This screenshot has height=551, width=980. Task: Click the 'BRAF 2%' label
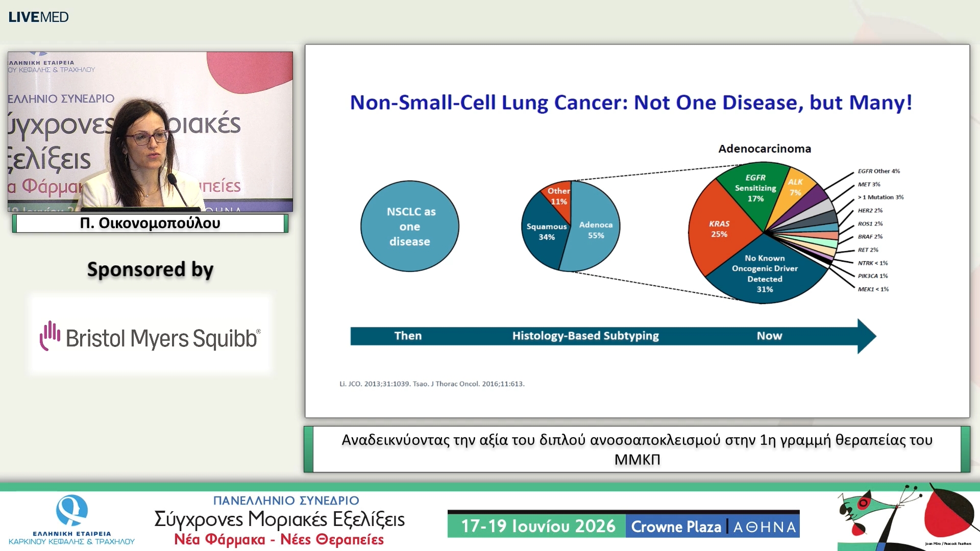[x=870, y=236]
